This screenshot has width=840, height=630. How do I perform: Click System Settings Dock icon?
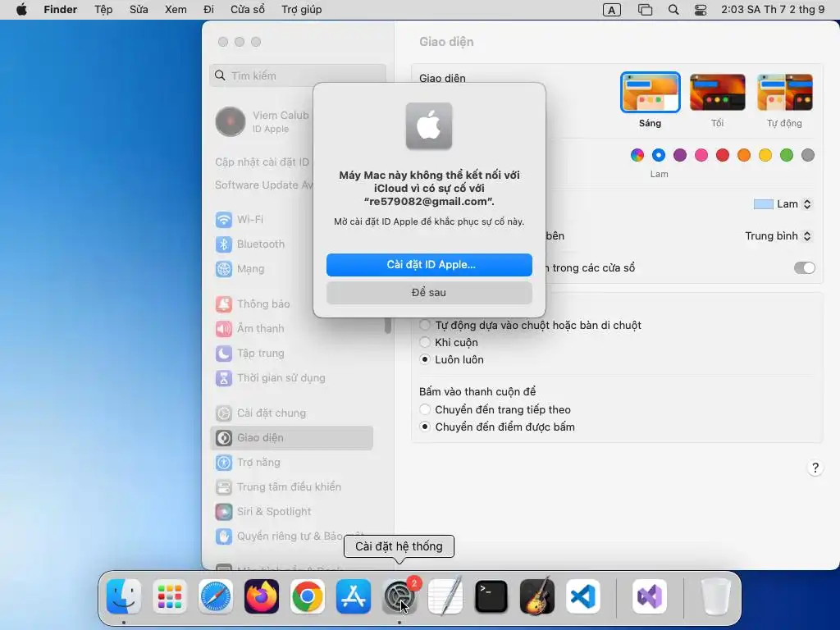point(399,597)
